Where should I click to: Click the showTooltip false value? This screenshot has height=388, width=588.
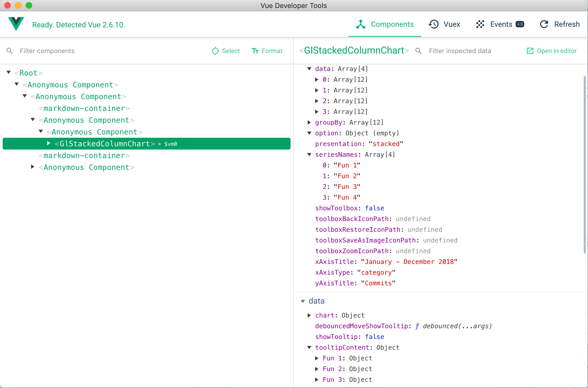coord(375,337)
